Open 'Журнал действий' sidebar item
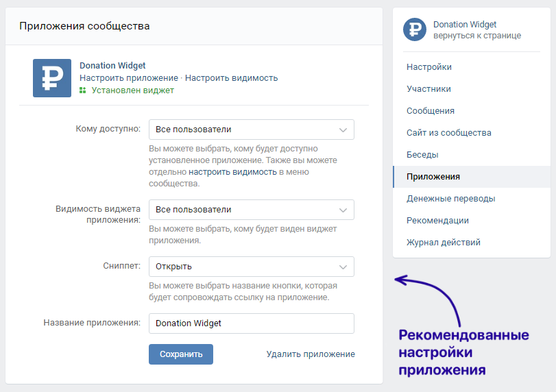 [444, 243]
